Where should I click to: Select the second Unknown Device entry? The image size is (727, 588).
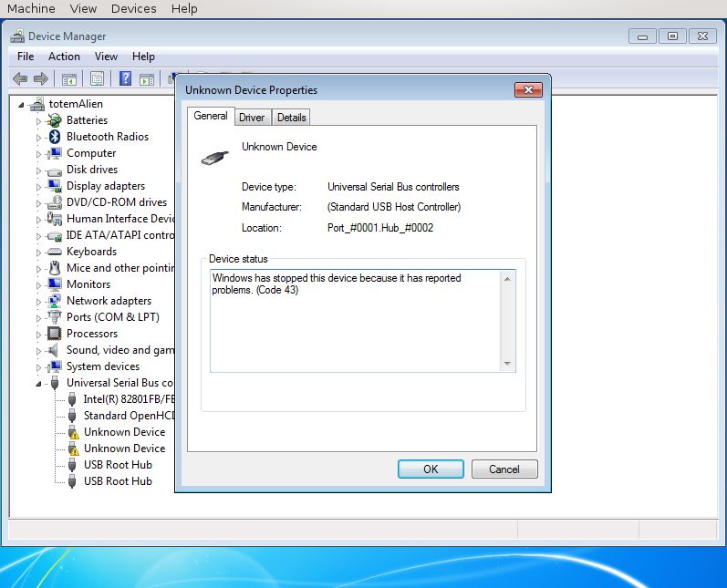pos(124,449)
